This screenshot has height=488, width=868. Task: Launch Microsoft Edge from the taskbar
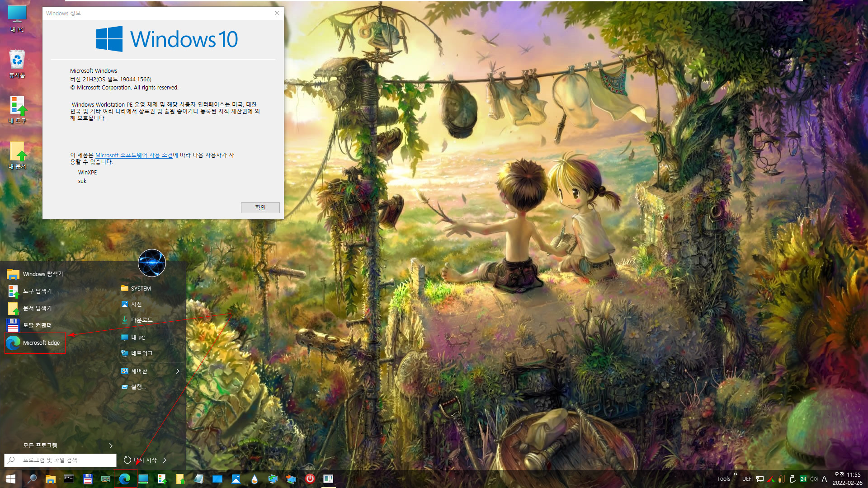point(125,479)
